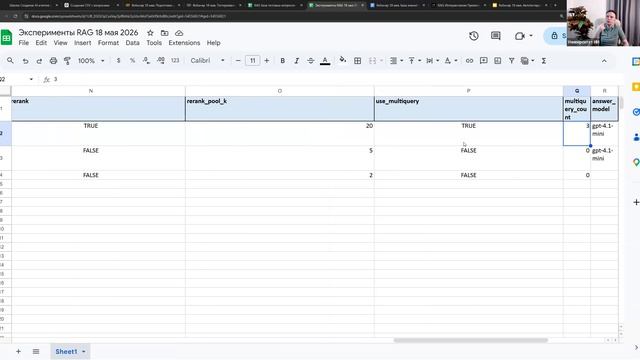Increase the font size
The height and width of the screenshot is (360, 640).
coord(267,60)
